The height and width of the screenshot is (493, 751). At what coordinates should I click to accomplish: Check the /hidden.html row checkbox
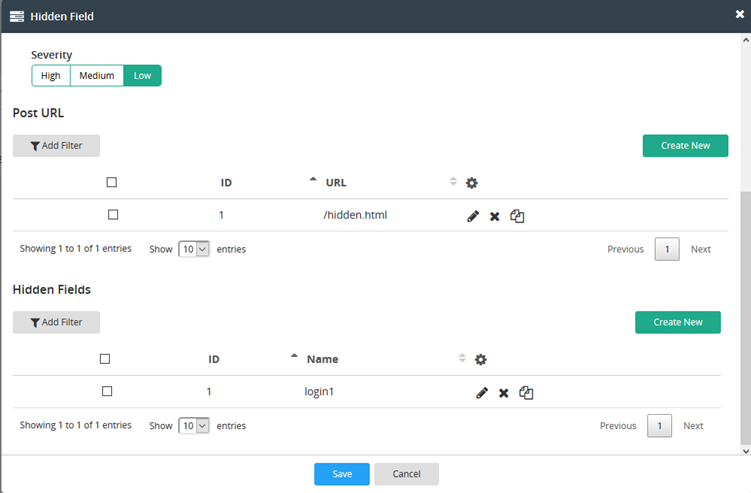(x=113, y=215)
